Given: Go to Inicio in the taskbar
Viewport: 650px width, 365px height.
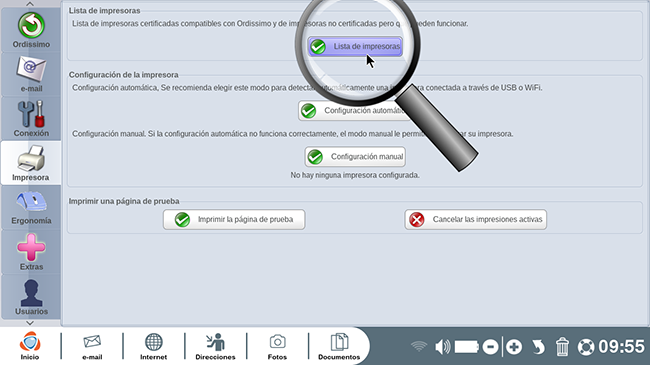Looking at the screenshot, I should [30, 346].
